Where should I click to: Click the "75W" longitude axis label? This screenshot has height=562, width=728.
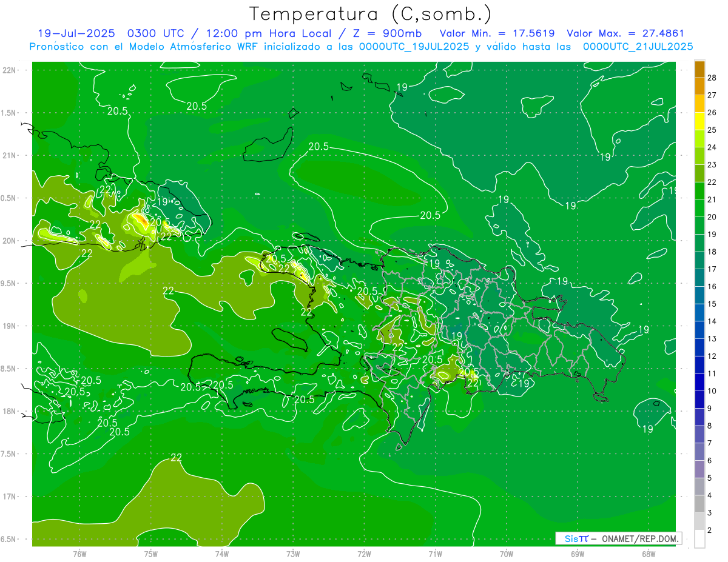tap(151, 554)
